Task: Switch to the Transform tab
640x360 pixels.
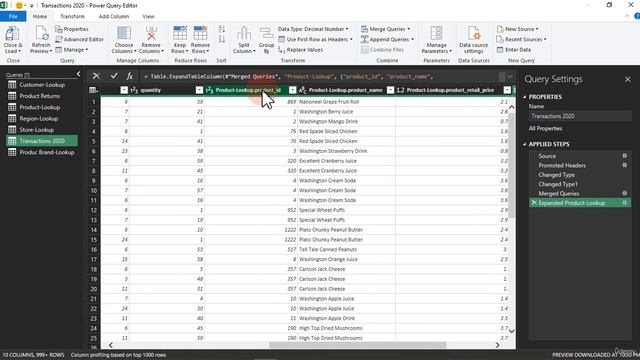Action: (72, 16)
